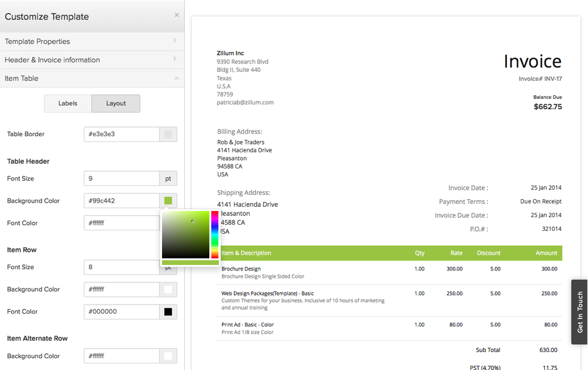Click the green color preview bar in picker

(190, 263)
